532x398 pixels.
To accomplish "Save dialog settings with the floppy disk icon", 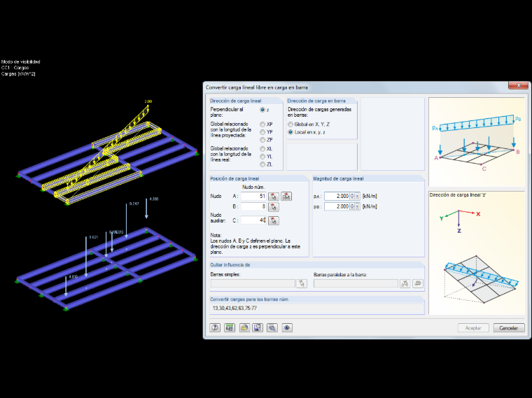I will pos(258,328).
